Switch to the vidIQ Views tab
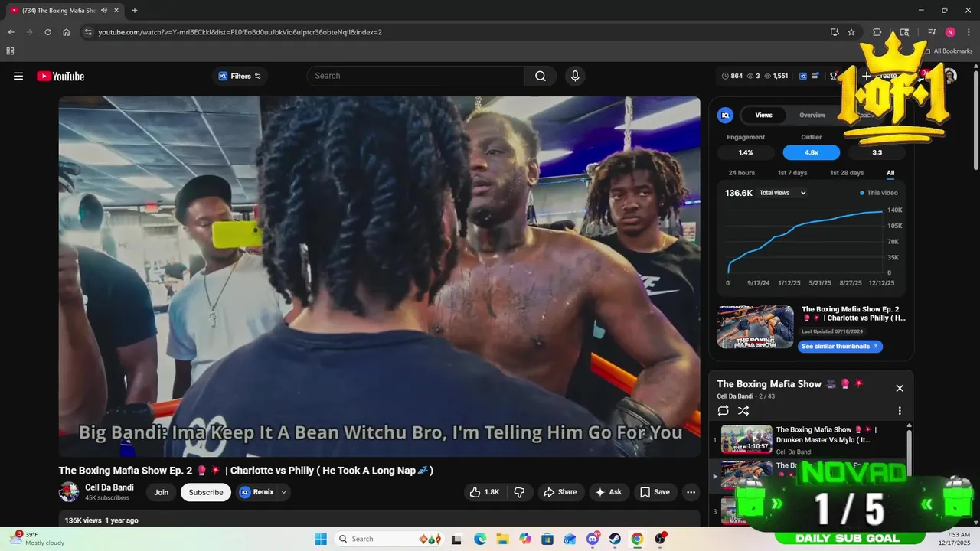Image resolution: width=980 pixels, height=551 pixels. pos(764,115)
